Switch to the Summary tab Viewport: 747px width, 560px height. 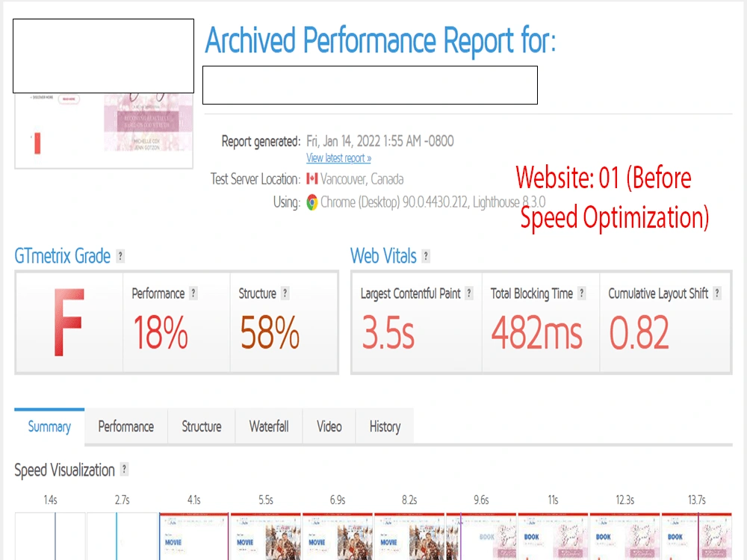(49, 426)
